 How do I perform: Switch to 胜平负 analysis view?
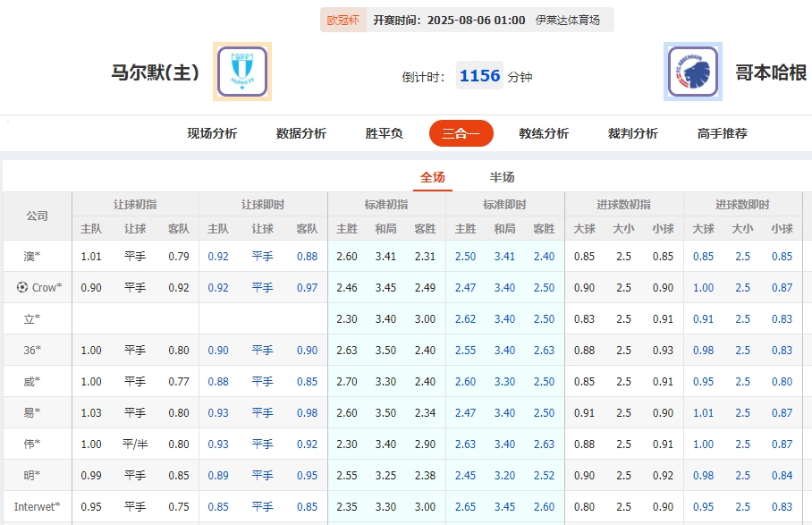click(383, 131)
